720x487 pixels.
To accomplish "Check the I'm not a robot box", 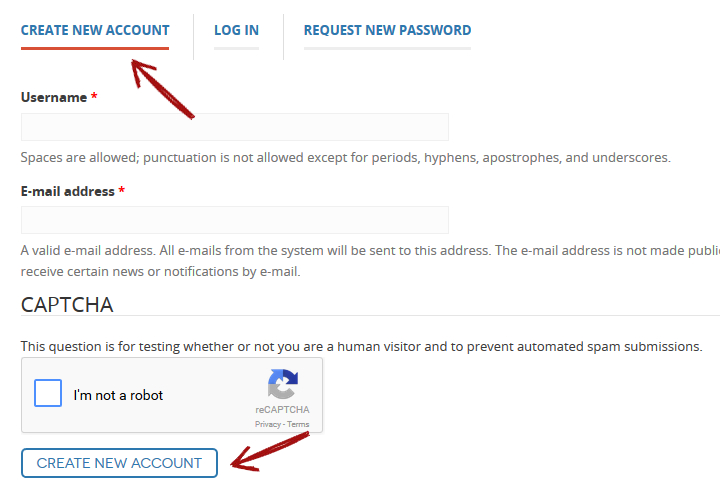I will click(48, 393).
